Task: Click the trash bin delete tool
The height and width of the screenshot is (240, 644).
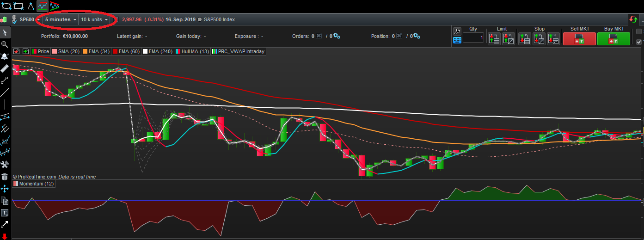Action: 5,177
